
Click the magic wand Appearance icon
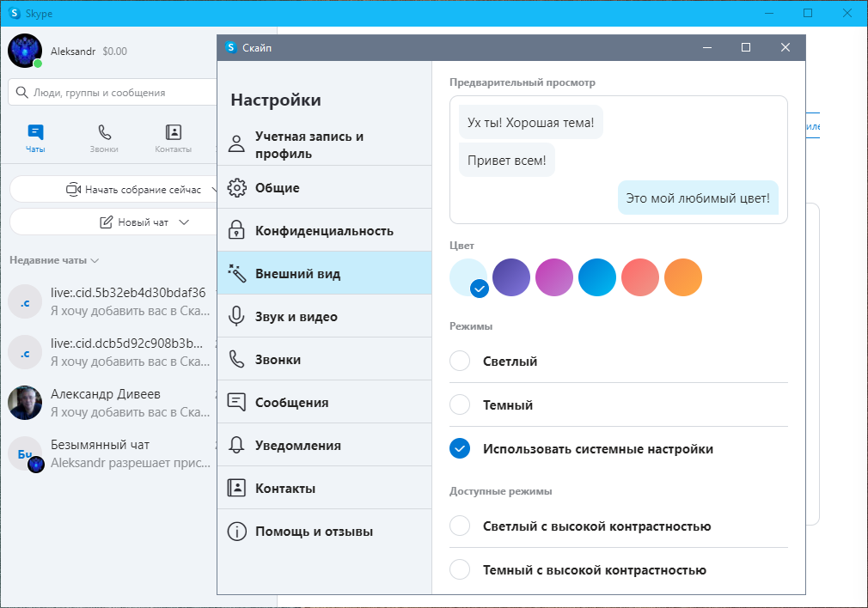coord(237,273)
